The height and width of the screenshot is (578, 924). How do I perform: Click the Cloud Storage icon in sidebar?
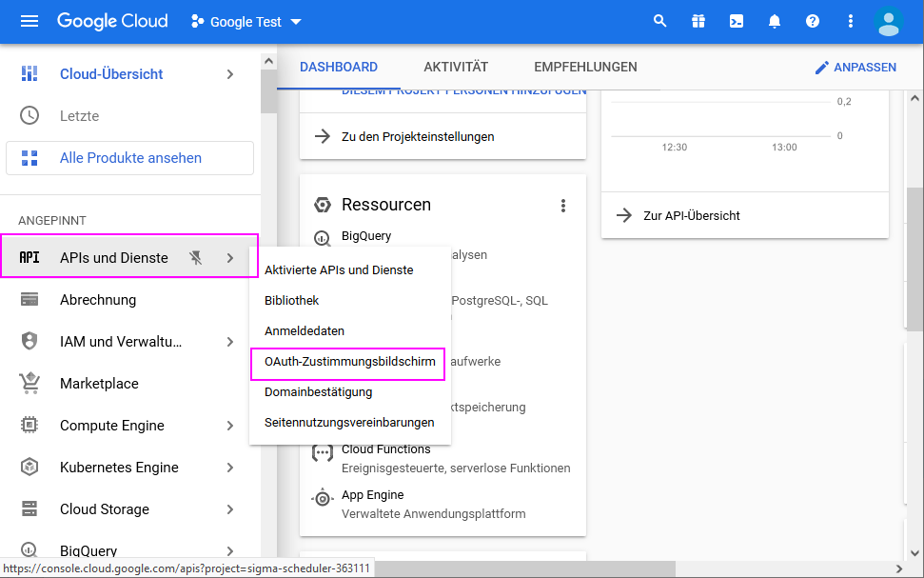[29, 509]
